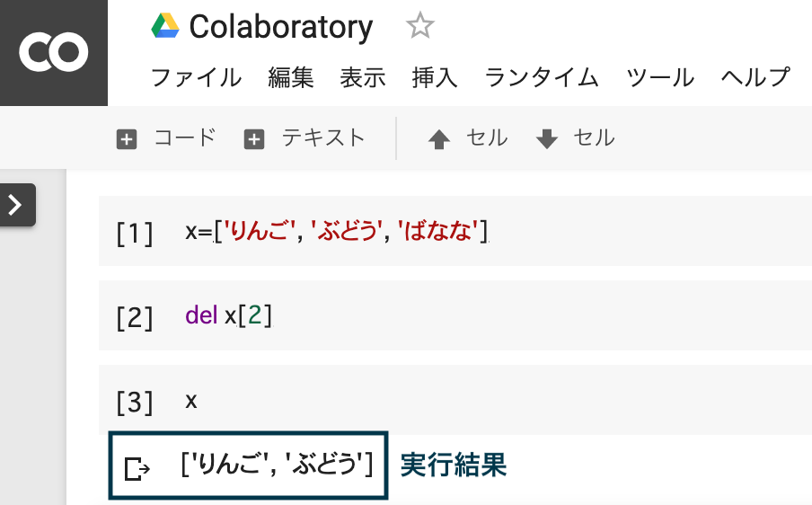Open the 挿入 menu
Image resolution: width=812 pixels, height=505 pixels.
pyautogui.click(x=435, y=77)
